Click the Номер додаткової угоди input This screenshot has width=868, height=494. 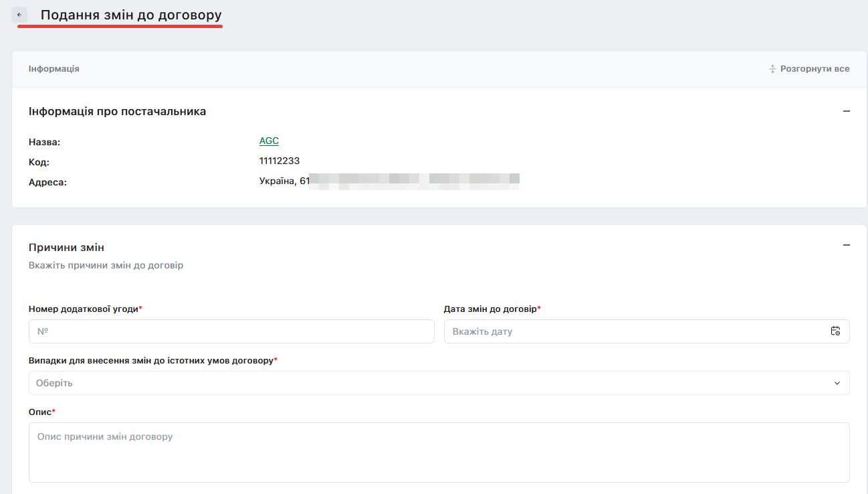tap(231, 331)
